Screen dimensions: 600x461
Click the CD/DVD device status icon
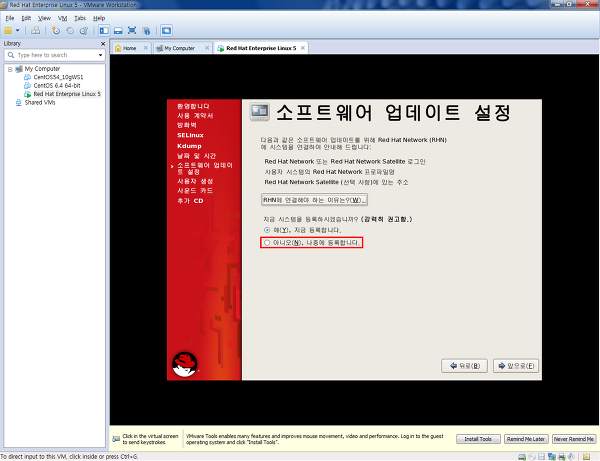[x=532, y=457]
